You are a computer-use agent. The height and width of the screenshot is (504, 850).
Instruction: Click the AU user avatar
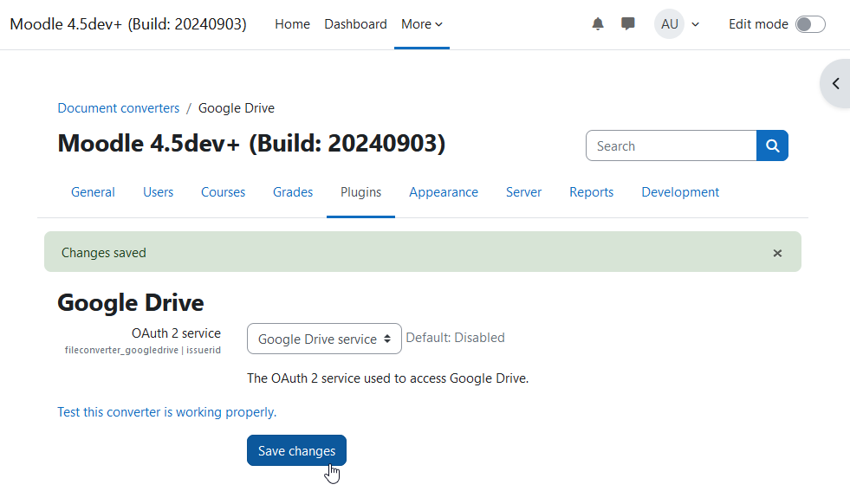[x=669, y=24]
